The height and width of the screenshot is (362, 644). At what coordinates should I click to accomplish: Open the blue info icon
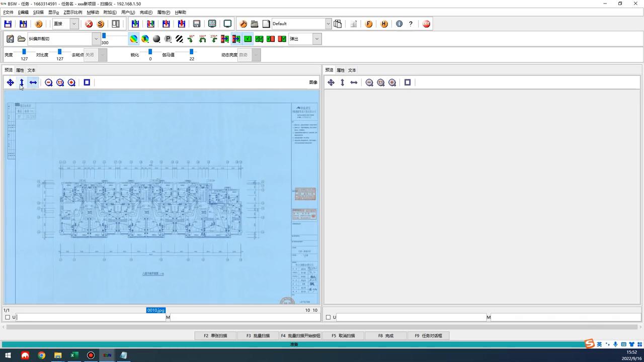[x=399, y=24]
